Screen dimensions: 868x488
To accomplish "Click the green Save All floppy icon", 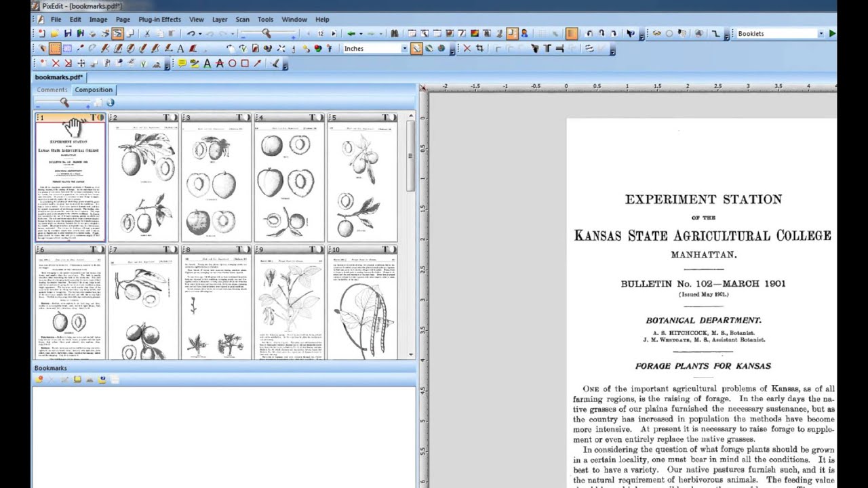I will click(80, 33).
